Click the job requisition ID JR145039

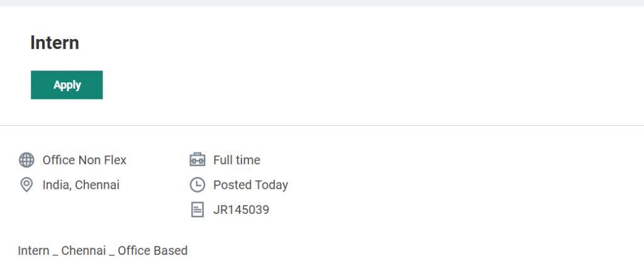[241, 209]
